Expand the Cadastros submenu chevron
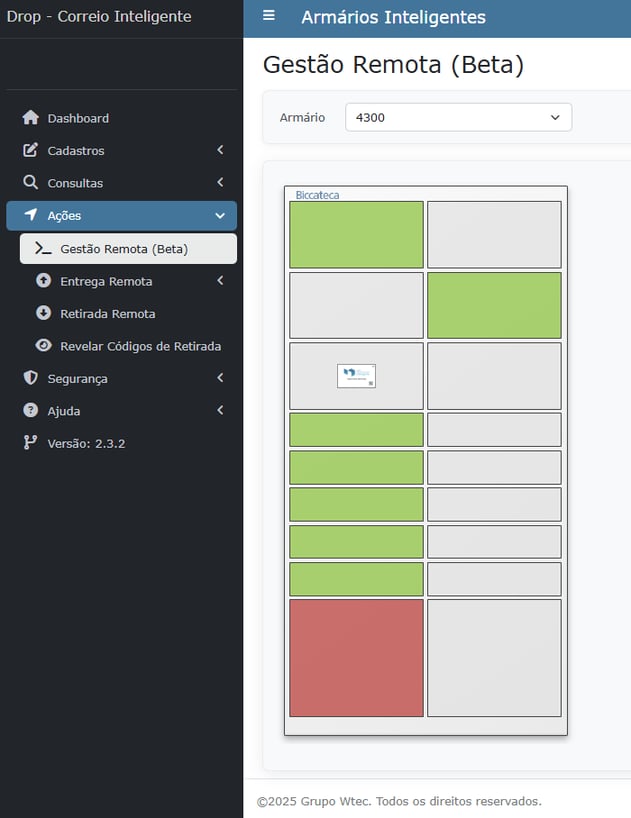The height and width of the screenshot is (818, 631). click(x=220, y=151)
